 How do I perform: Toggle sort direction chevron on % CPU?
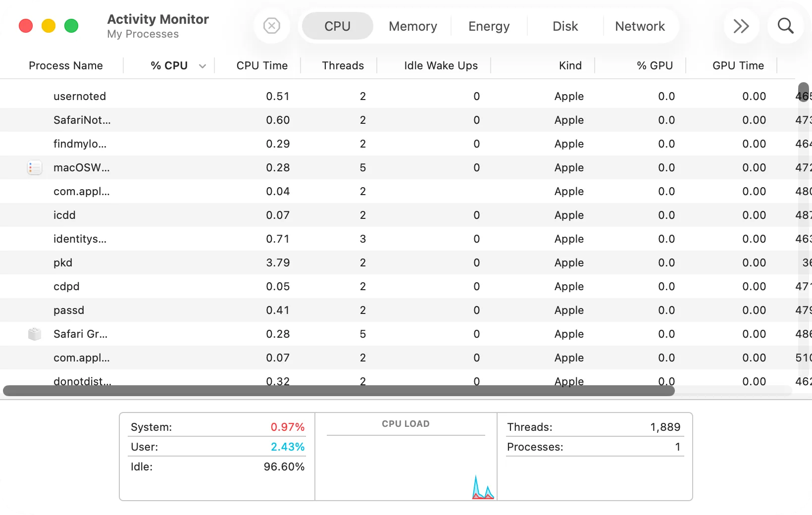pos(203,66)
